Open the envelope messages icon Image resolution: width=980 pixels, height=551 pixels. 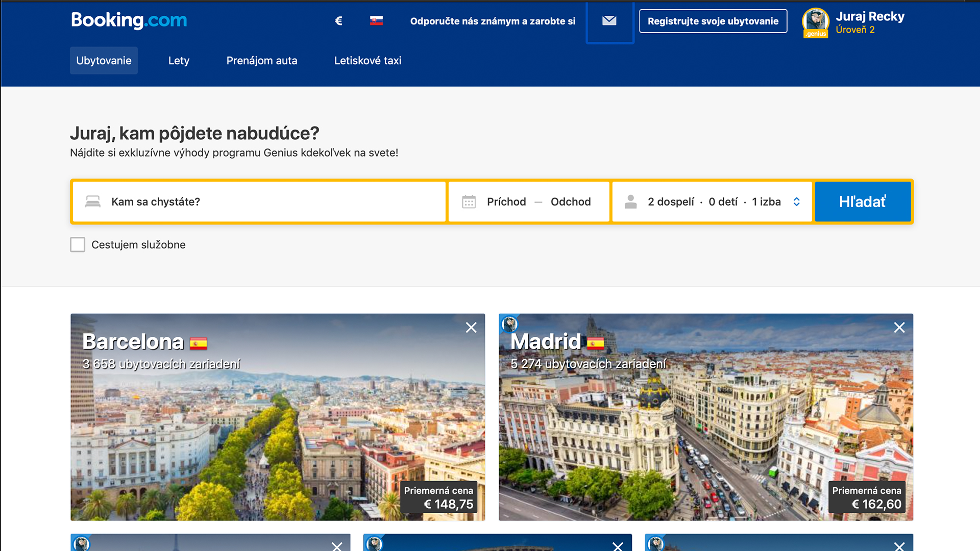click(x=609, y=21)
